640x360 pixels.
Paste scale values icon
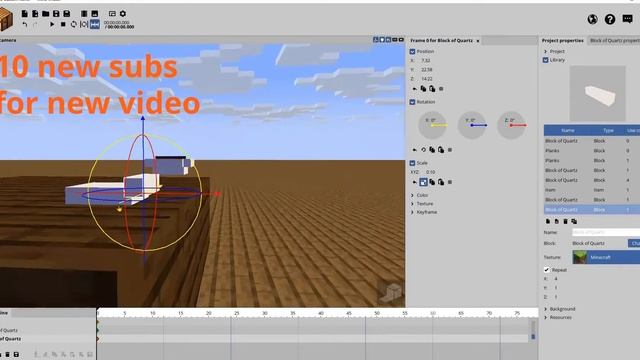click(x=441, y=182)
